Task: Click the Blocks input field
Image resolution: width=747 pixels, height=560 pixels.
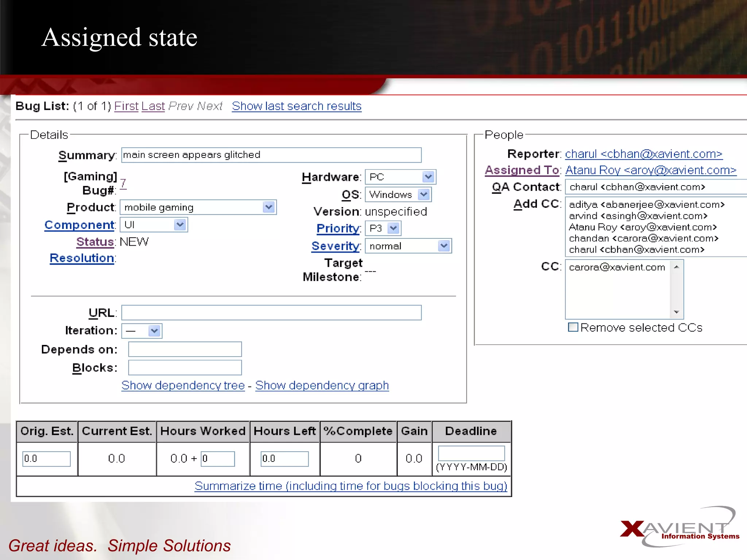Action: pos(185,367)
